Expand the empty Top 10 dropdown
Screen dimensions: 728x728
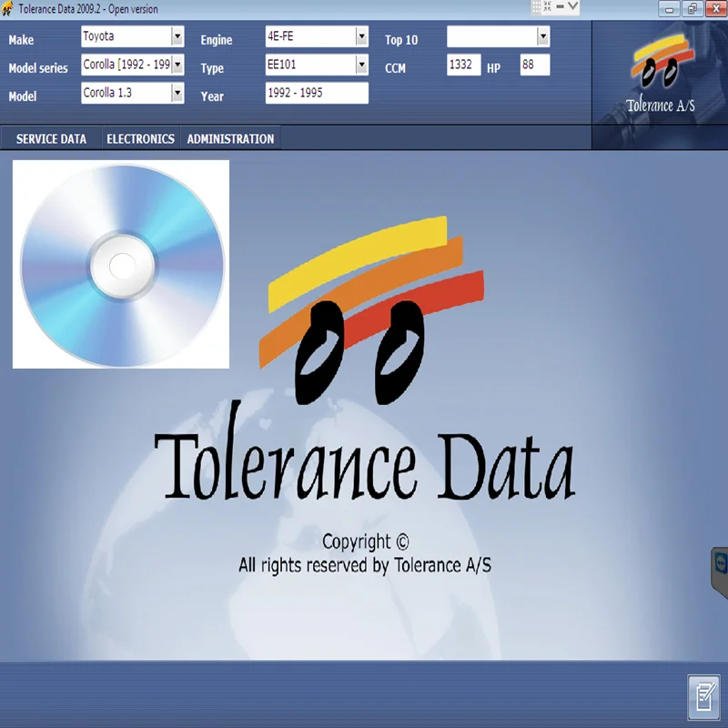[498, 36]
